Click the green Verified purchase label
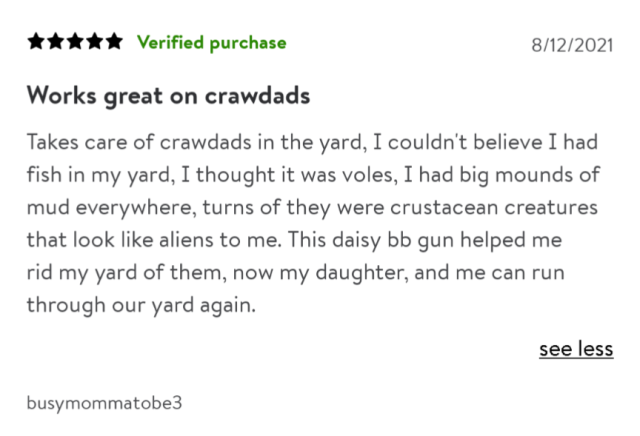Image resolution: width=640 pixels, height=436 pixels. tap(211, 42)
